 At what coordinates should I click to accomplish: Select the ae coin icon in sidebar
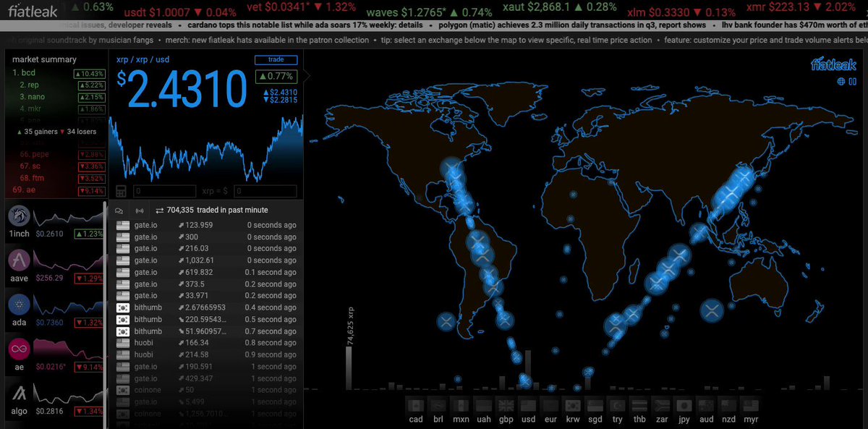click(19, 349)
